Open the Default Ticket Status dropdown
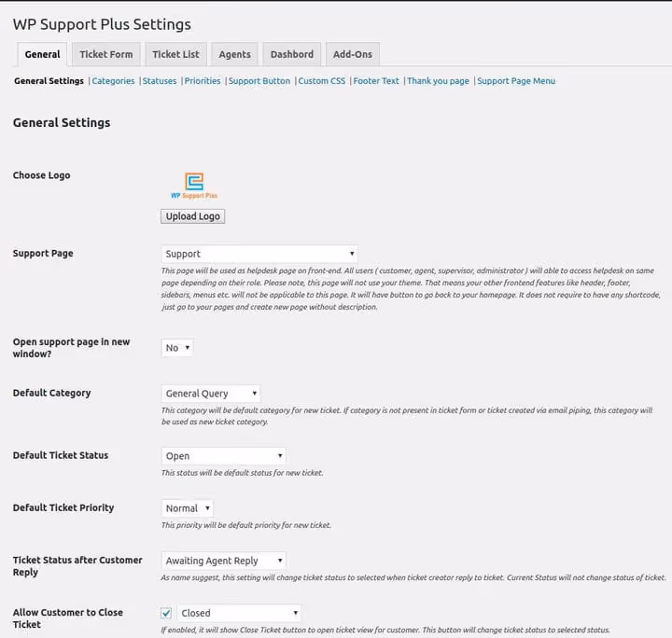Viewport: 672px width, 638px height. [223, 456]
